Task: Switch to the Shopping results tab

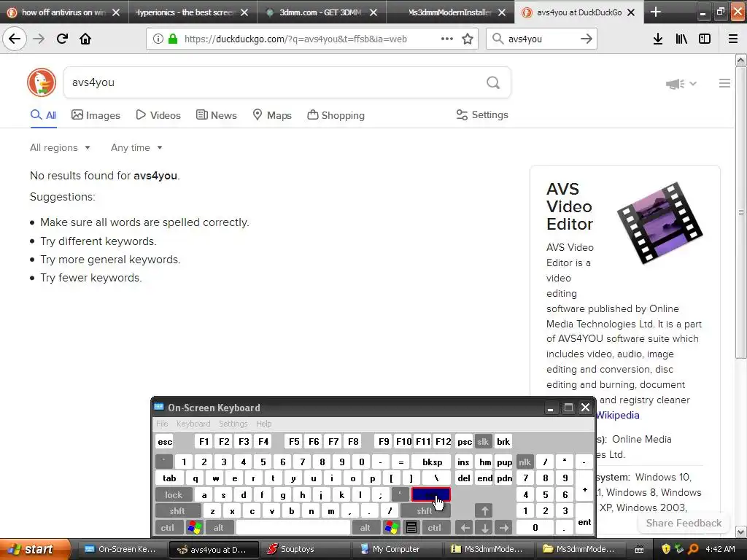Action: (336, 115)
